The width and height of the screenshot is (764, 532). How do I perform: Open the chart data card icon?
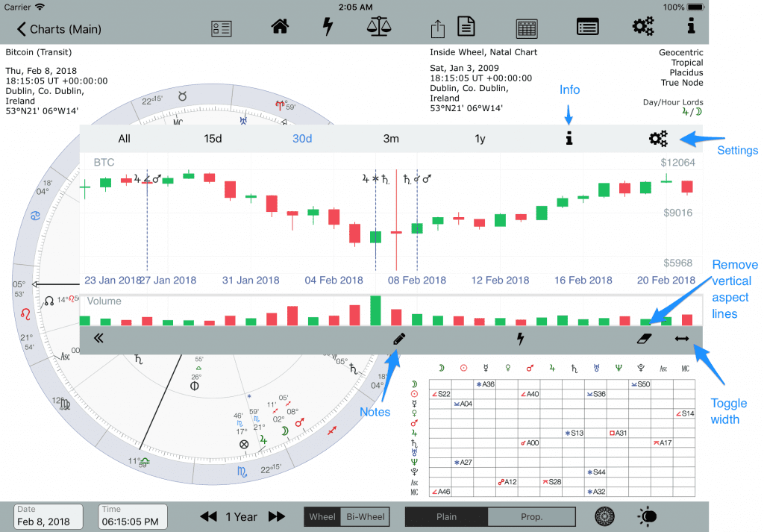(x=221, y=29)
